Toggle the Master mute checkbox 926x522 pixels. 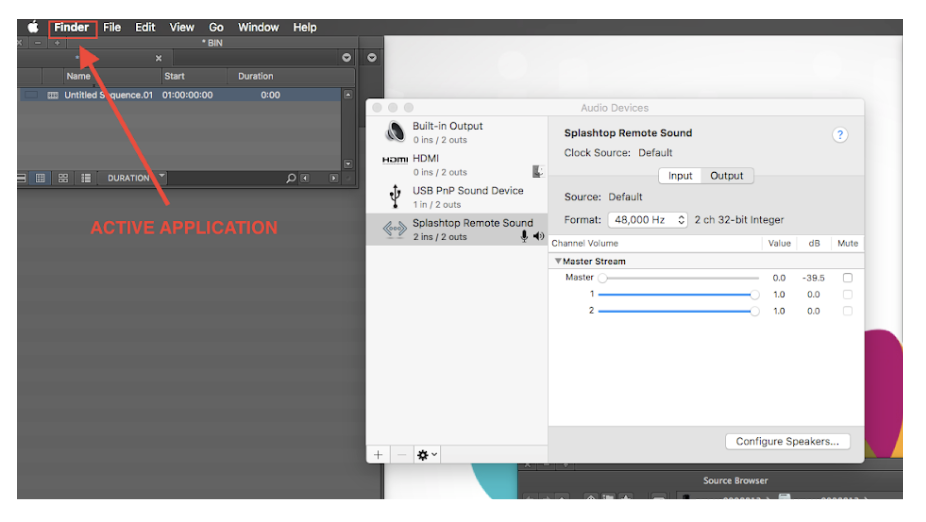coord(847,278)
